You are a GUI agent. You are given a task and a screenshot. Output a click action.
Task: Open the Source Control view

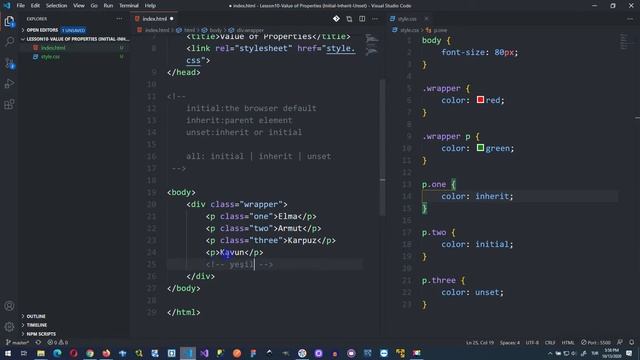click(9, 63)
